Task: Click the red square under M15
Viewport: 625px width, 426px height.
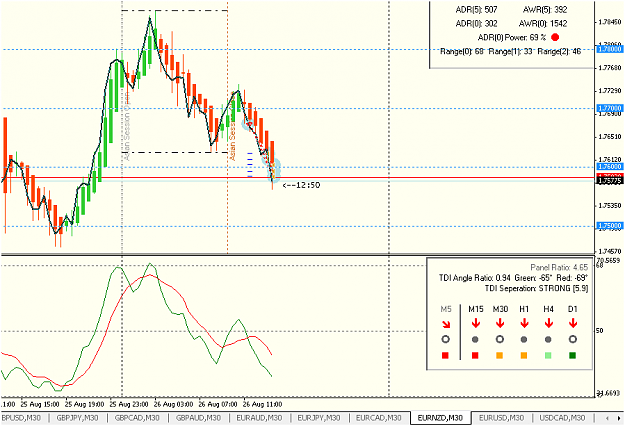Action: pos(475,355)
